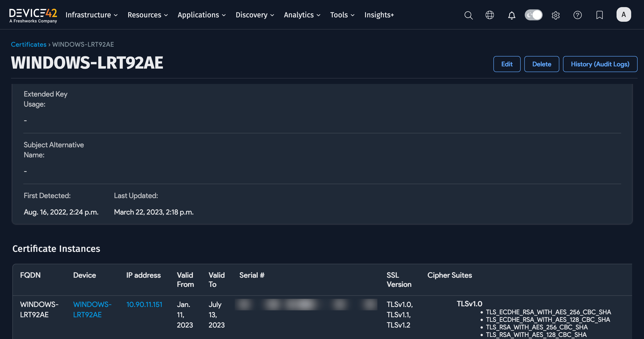The width and height of the screenshot is (644, 339).
Task: Open the search magnifier icon
Action: [468, 15]
